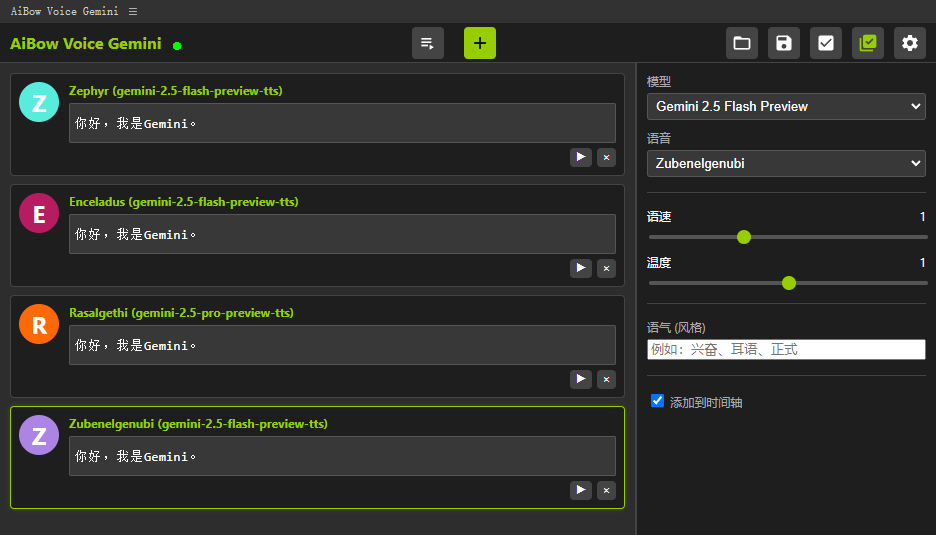This screenshot has height=535, width=936.
Task: Click the play all queue icon
Action: [428, 43]
